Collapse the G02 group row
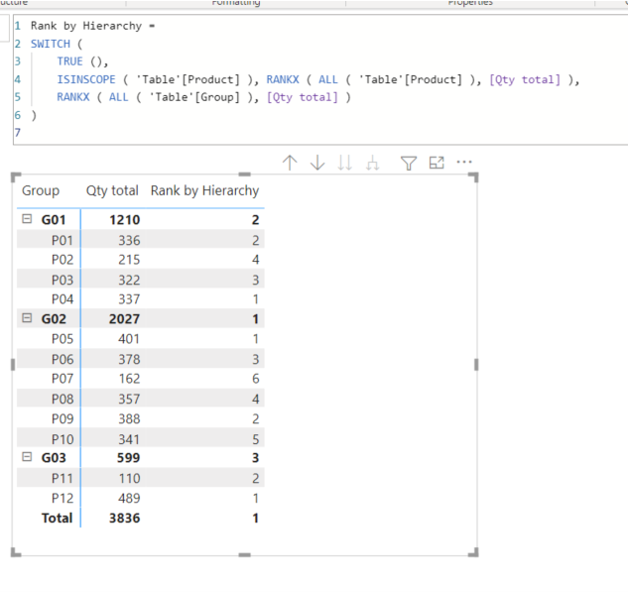This screenshot has height=592, width=628. (27, 318)
